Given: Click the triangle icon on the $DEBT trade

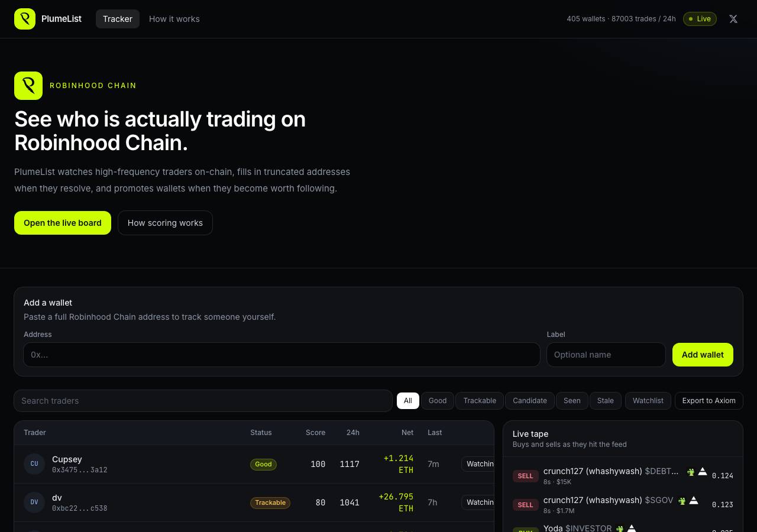Looking at the screenshot, I should [x=703, y=471].
